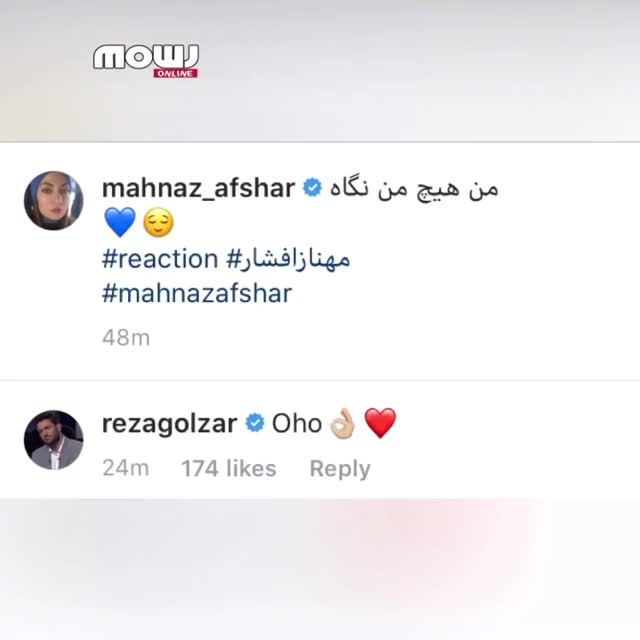Click the rezagolzar username
640x640 pixels.
click(x=169, y=424)
